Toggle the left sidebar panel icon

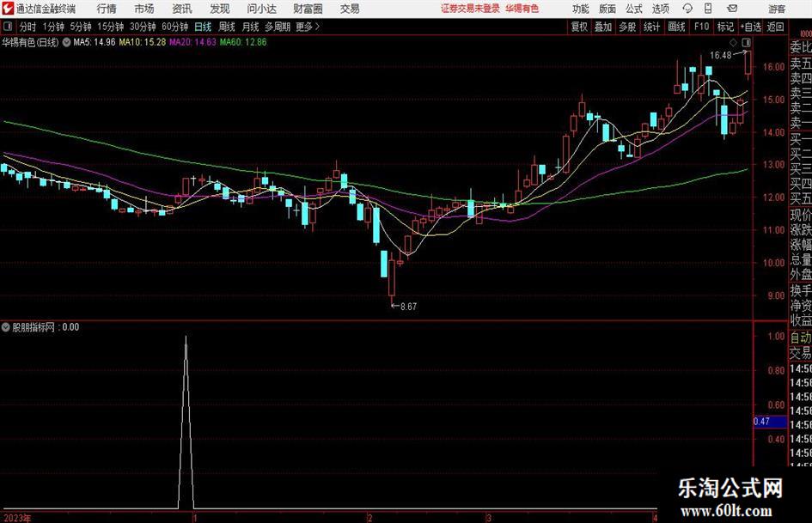pos(8,27)
